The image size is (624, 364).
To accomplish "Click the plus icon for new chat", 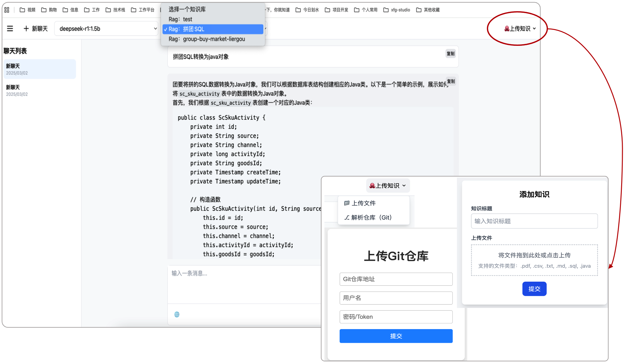I will 26,29.
